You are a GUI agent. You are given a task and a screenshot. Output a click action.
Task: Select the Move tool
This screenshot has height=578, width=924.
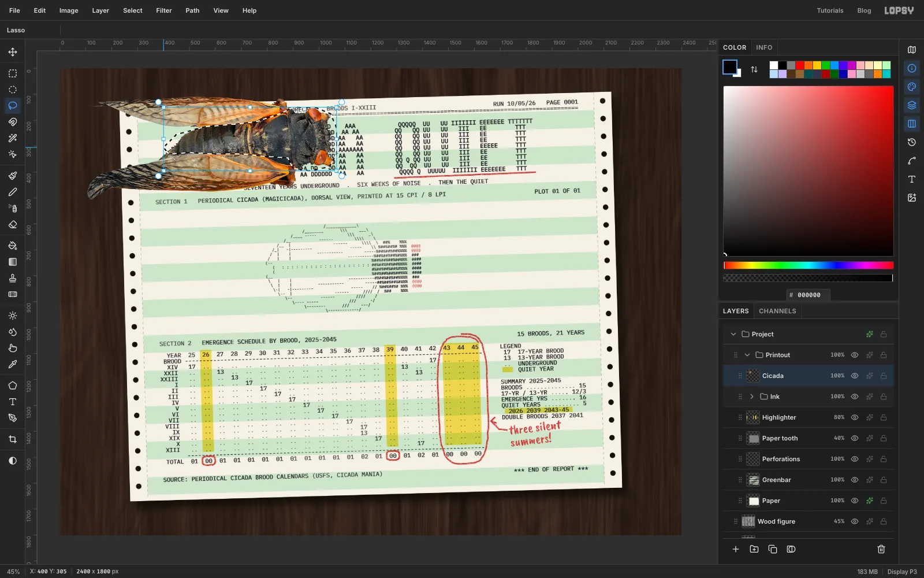13,52
